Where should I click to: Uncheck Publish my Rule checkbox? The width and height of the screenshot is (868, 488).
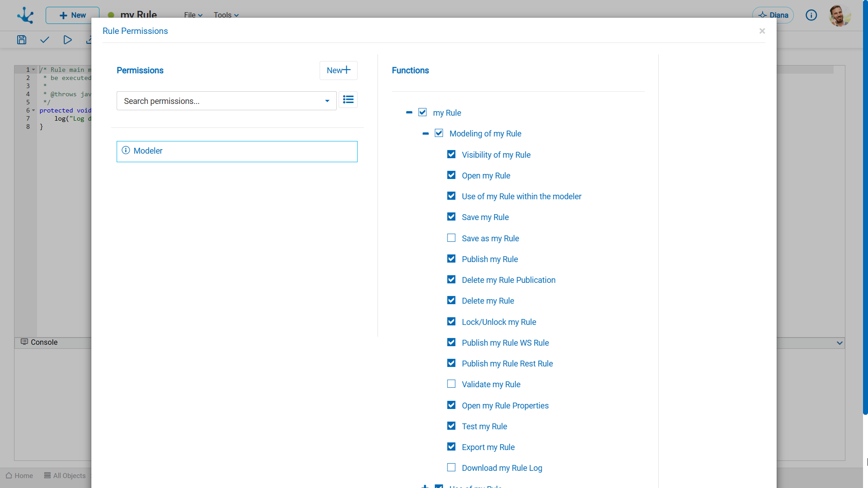pos(451,258)
